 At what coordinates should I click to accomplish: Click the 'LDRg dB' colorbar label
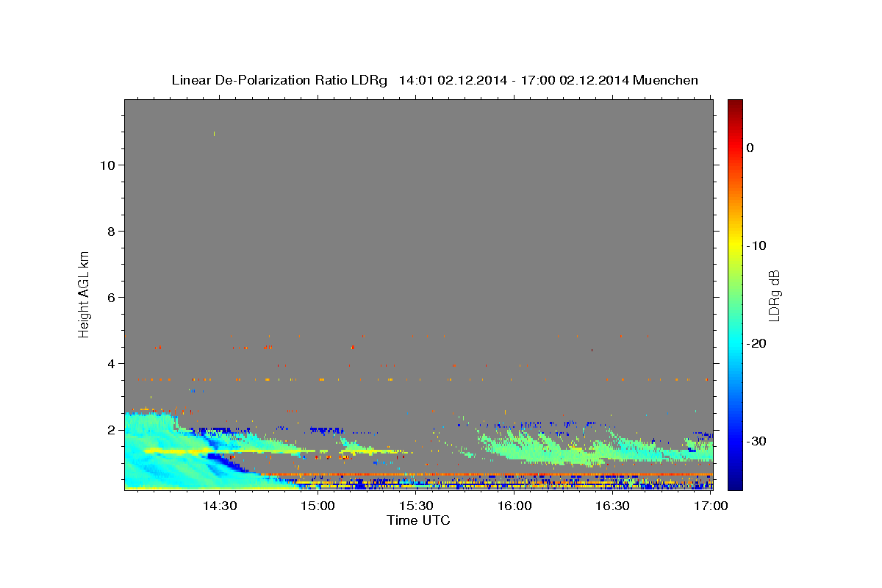coord(774,295)
